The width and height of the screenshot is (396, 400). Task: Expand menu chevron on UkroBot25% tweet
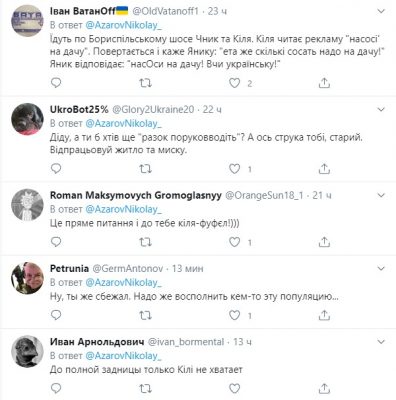pos(381,109)
